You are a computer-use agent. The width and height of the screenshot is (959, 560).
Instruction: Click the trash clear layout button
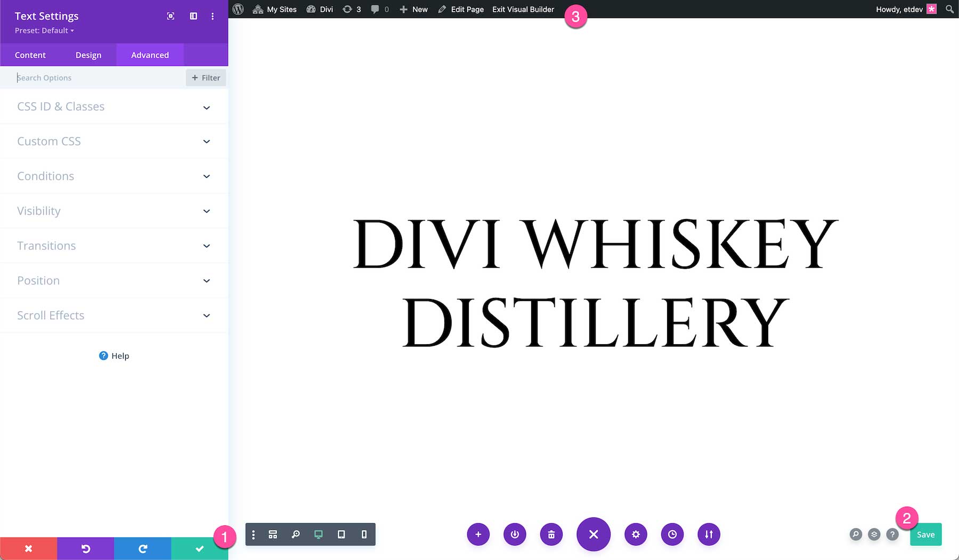[x=551, y=534]
